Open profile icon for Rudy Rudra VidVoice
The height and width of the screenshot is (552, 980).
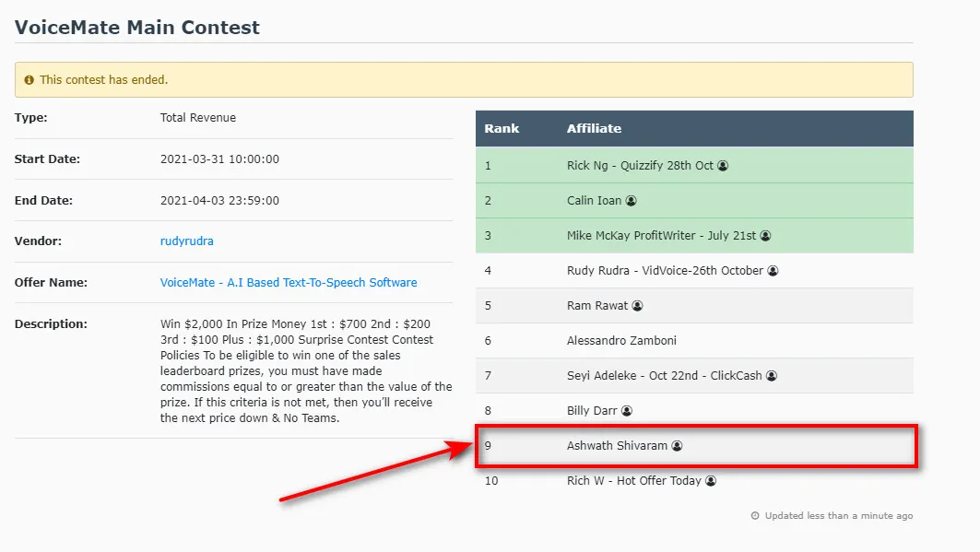pos(773,270)
